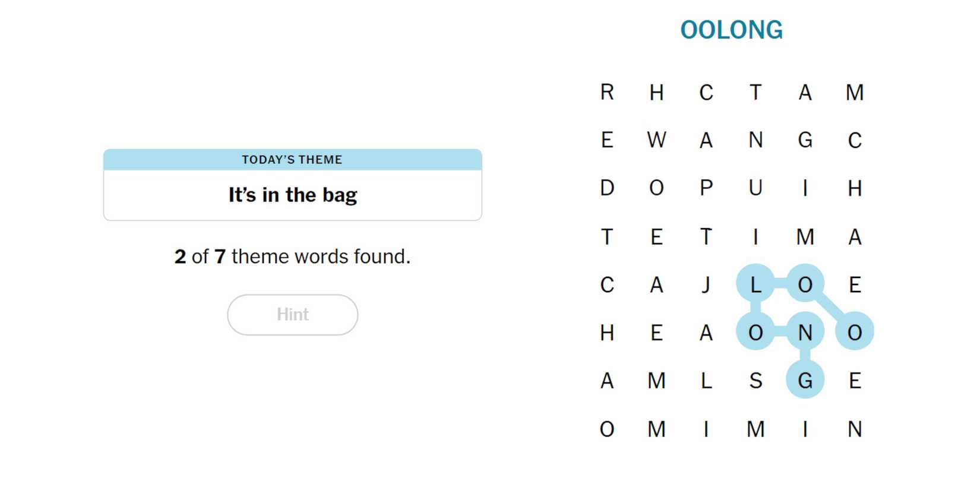The width and height of the screenshot is (980, 490).
Task: Click highlighted O directly below highlighted L
Action: 755,333
